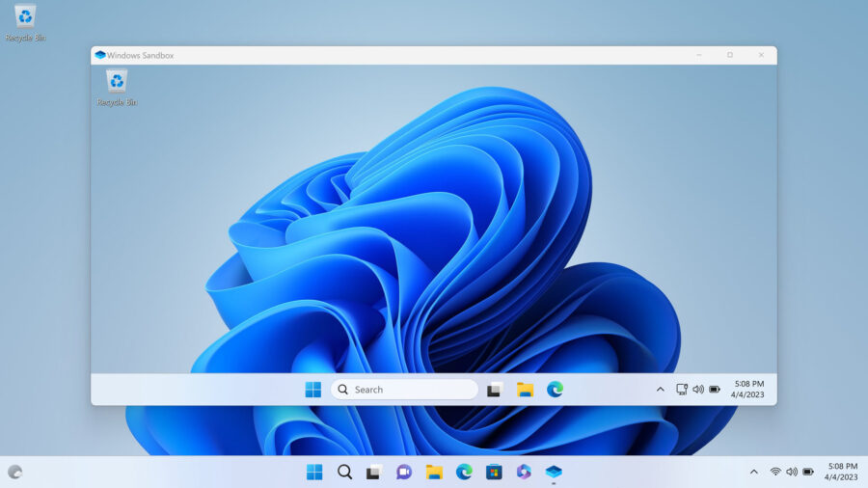Click the Windows Sandbox title bar icon
Viewport: 868px width, 488px height.
[x=100, y=55]
